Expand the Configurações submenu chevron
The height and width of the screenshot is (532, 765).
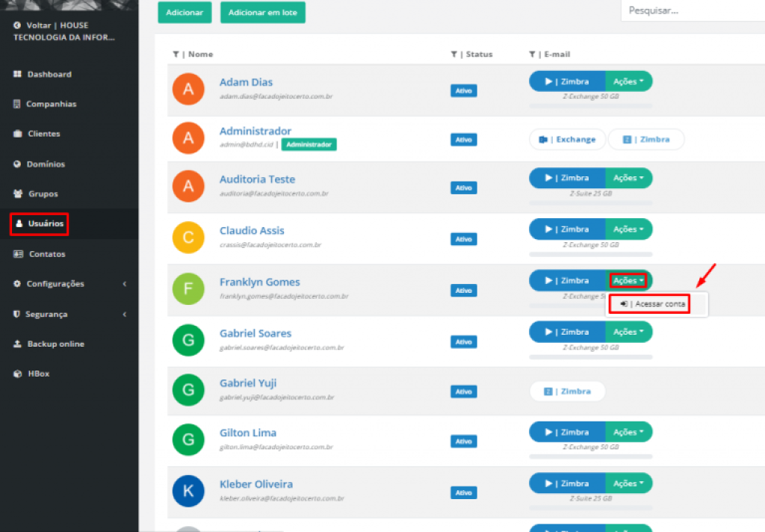click(x=125, y=284)
